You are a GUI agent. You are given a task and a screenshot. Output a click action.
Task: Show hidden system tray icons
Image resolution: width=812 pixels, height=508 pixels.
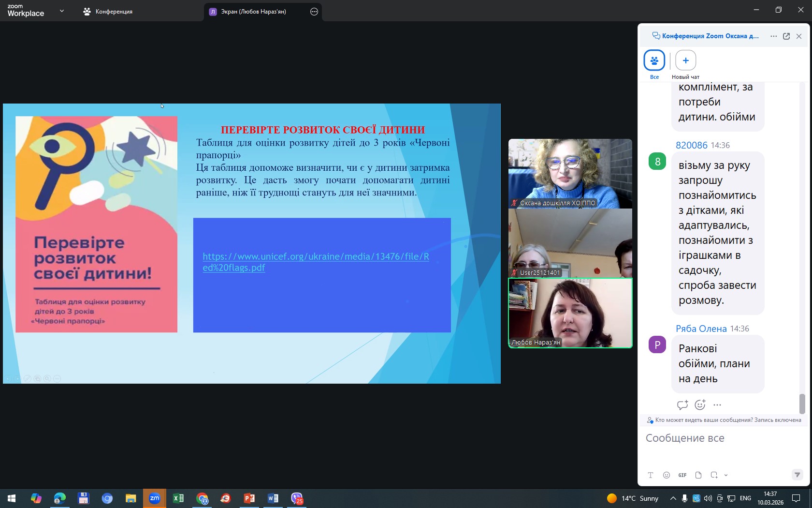pyautogui.click(x=673, y=498)
